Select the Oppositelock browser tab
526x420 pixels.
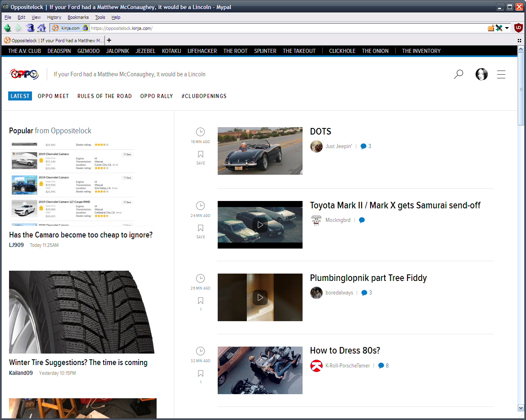point(54,40)
